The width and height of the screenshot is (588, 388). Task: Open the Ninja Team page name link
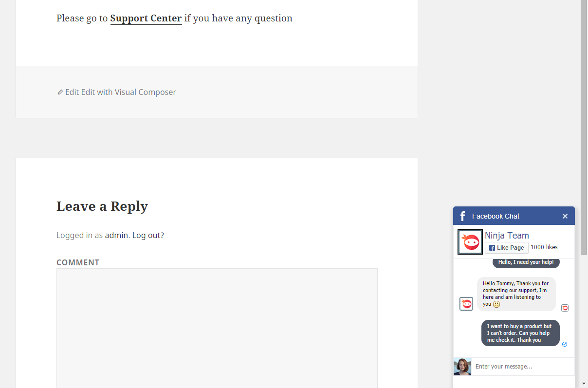click(507, 236)
